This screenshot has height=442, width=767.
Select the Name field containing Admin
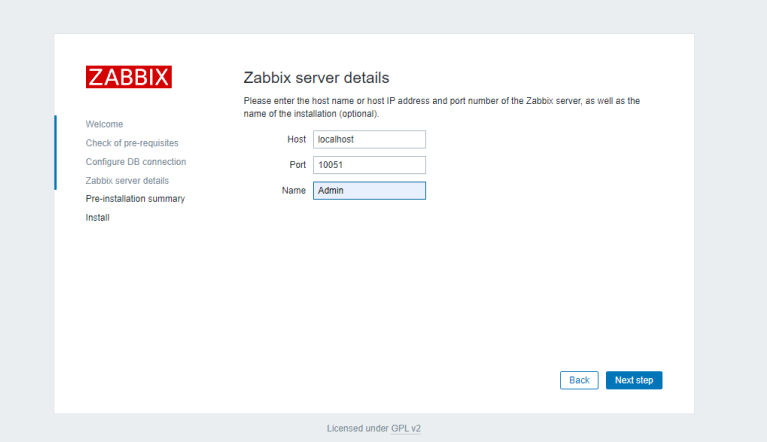coord(369,191)
